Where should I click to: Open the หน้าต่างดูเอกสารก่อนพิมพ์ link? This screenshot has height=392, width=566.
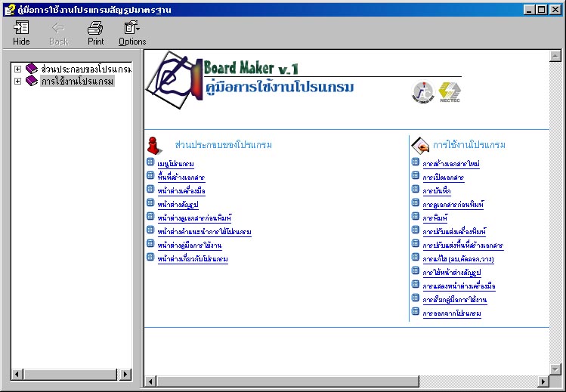pos(194,218)
